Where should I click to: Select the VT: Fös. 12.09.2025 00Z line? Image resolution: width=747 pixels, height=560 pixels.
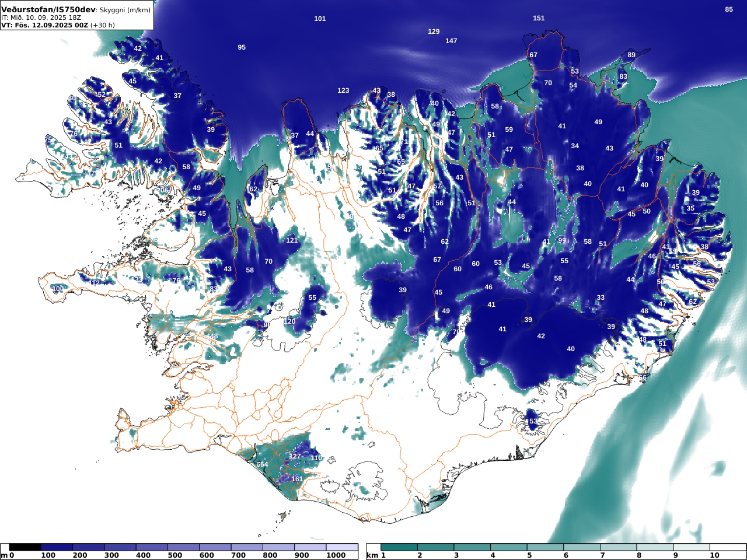click(x=45, y=26)
